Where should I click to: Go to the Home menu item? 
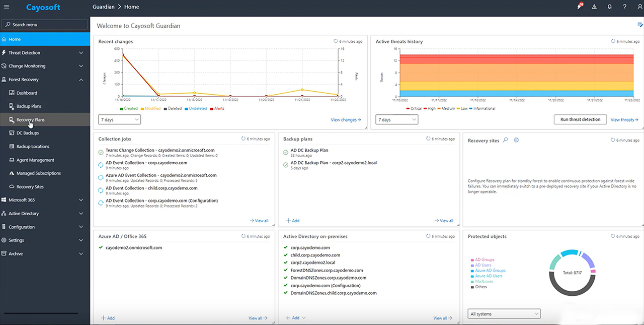tap(45, 39)
